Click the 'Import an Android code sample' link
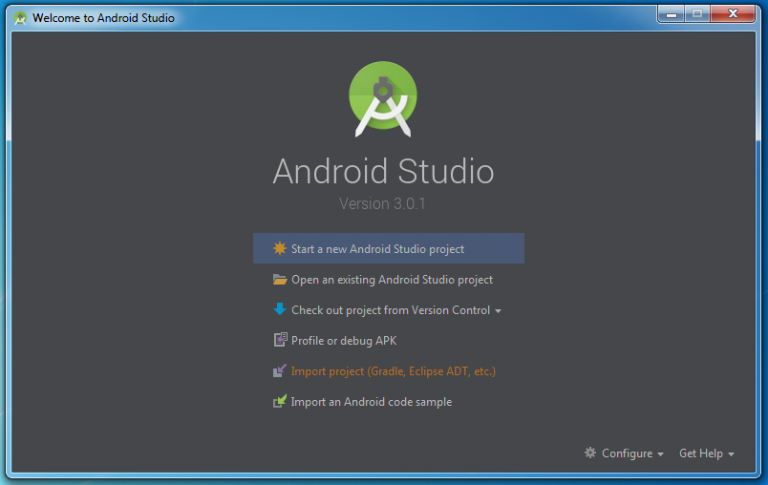Viewport: 768px width, 485px height. pos(371,402)
